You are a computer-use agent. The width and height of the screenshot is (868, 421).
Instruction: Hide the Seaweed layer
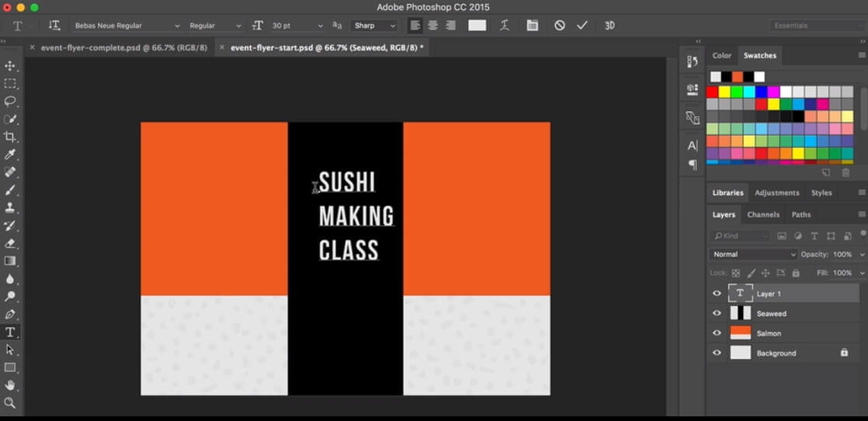pos(717,314)
